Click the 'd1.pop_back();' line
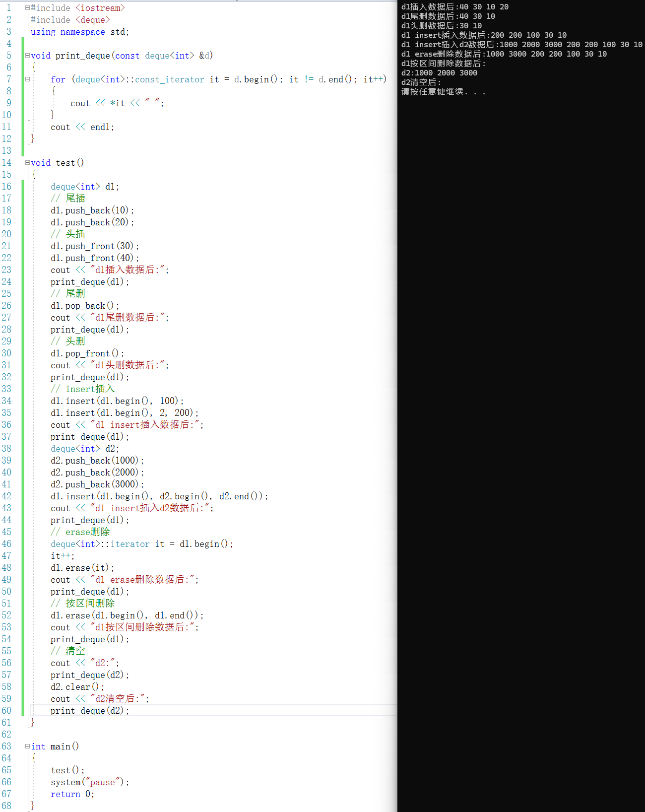Image resolution: width=645 pixels, height=812 pixels. pyautogui.click(x=85, y=306)
